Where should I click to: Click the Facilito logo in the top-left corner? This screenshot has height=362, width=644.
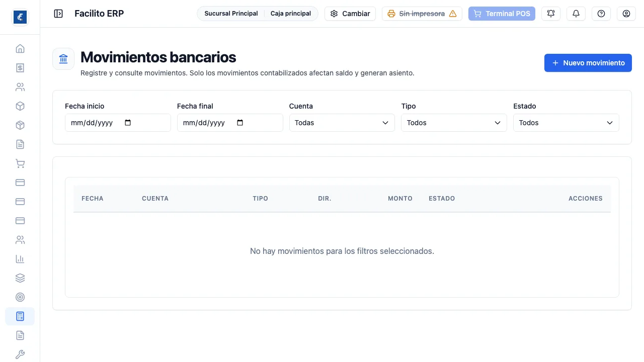20,17
